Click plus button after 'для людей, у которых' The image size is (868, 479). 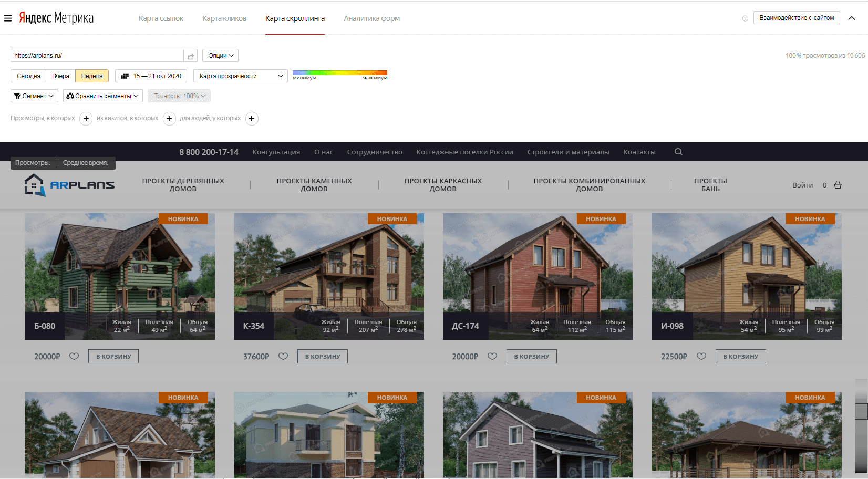252,119
